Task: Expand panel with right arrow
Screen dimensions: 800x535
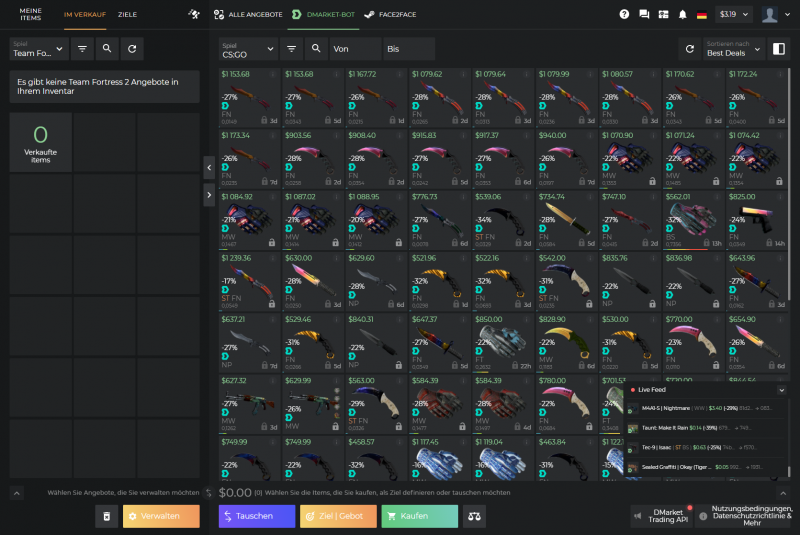Action: 209,195
